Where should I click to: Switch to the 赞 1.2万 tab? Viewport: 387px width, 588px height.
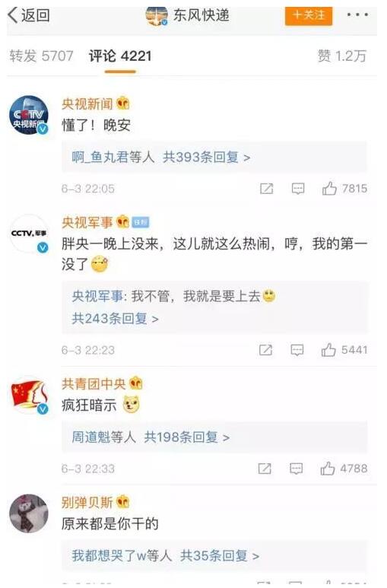341,56
